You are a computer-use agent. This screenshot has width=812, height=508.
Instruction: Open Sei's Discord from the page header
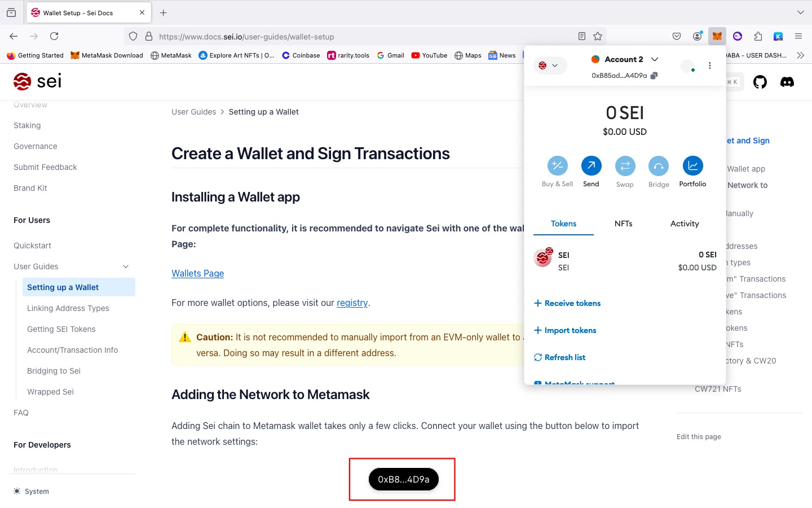pos(787,81)
